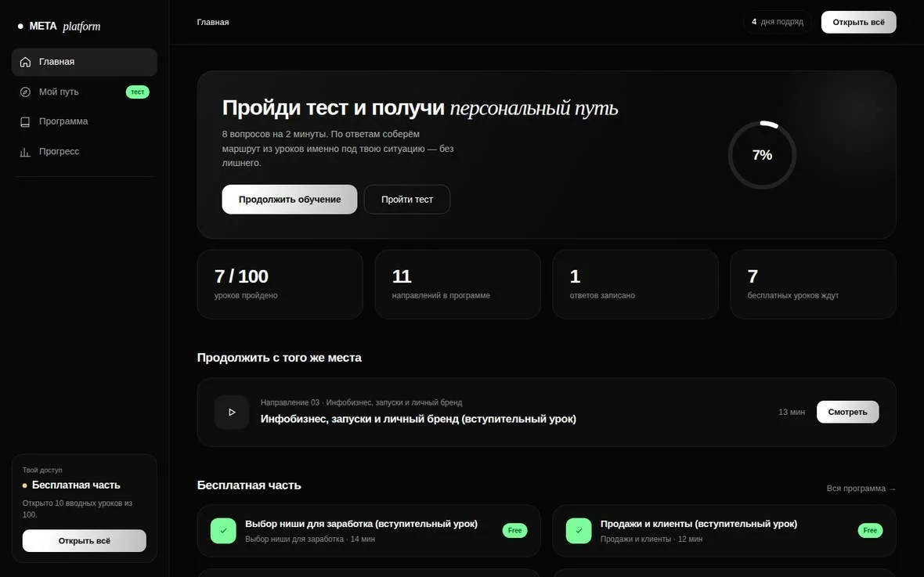Click the 7% circular progress indicator
924x577 pixels.
coord(762,155)
